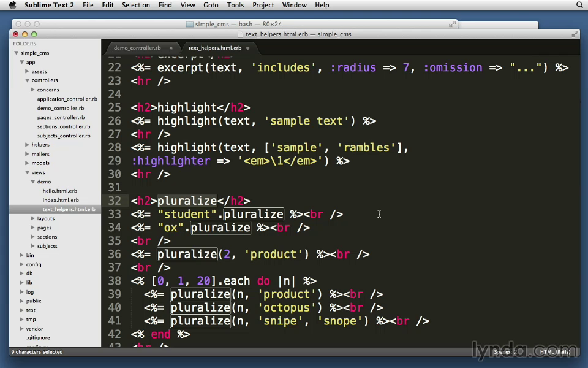Open demo_controller.rb in sidebar
Viewport: 588px width, 368px height.
(61, 108)
